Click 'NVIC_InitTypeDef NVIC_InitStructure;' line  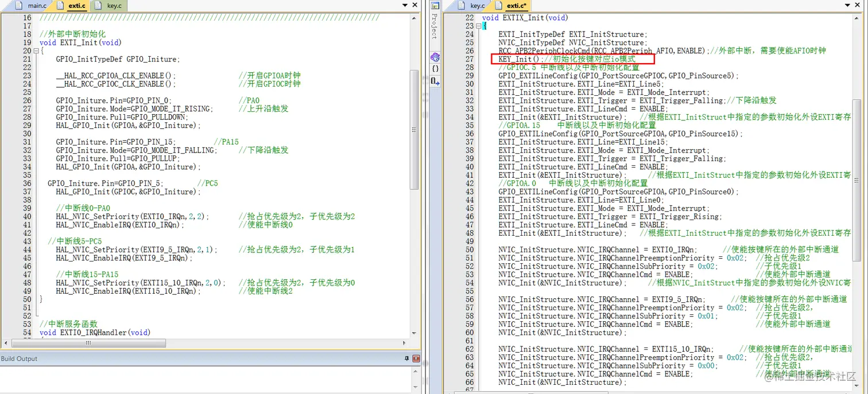coord(572,42)
